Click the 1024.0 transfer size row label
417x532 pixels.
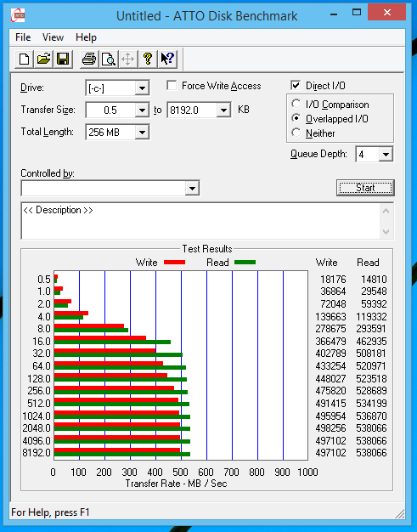(37, 416)
